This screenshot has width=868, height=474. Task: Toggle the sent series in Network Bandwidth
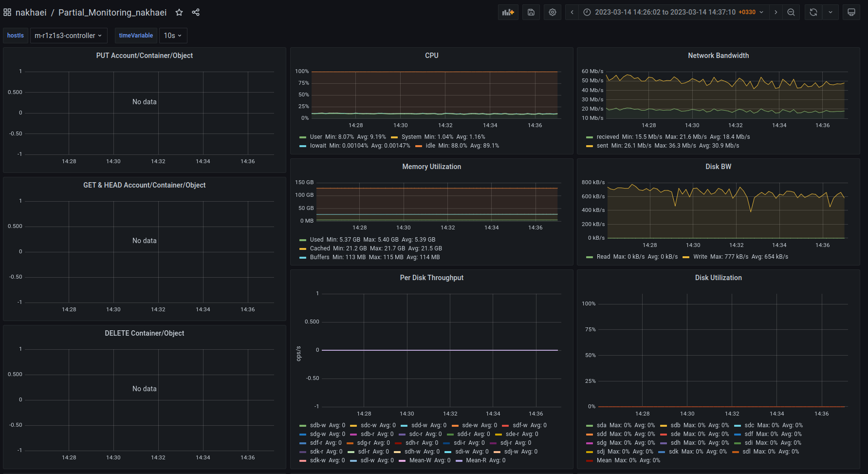pyautogui.click(x=602, y=146)
